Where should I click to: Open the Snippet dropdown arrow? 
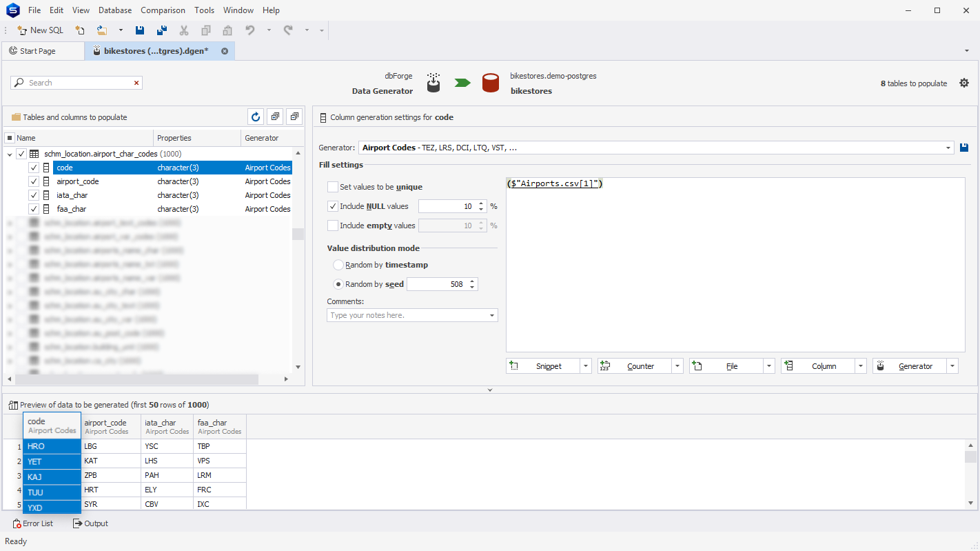tap(586, 366)
